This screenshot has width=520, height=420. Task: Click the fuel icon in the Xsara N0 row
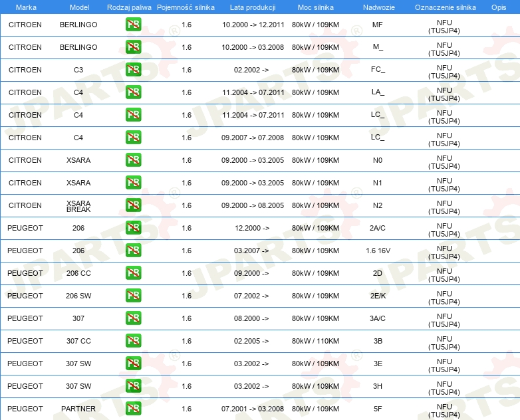[x=133, y=159]
